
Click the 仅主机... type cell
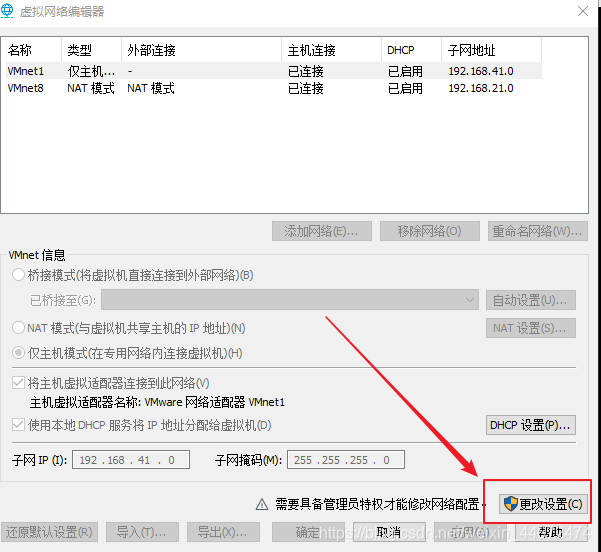click(91, 71)
